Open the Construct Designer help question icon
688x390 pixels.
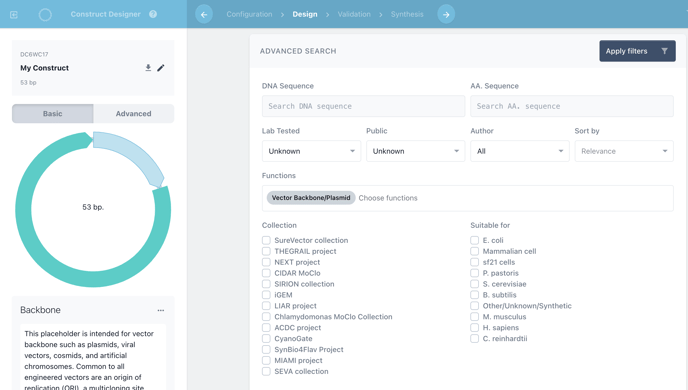153,14
